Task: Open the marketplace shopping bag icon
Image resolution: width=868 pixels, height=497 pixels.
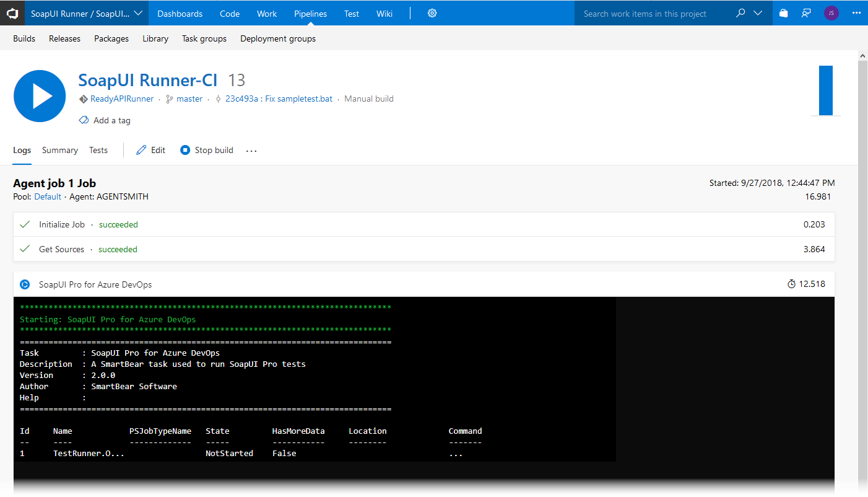Action: [783, 13]
